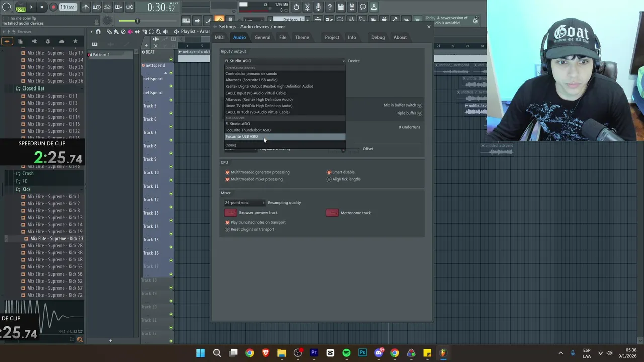Open the 24-point sinc resampling dropdown
This screenshot has height=362, width=644.
pos(245,203)
